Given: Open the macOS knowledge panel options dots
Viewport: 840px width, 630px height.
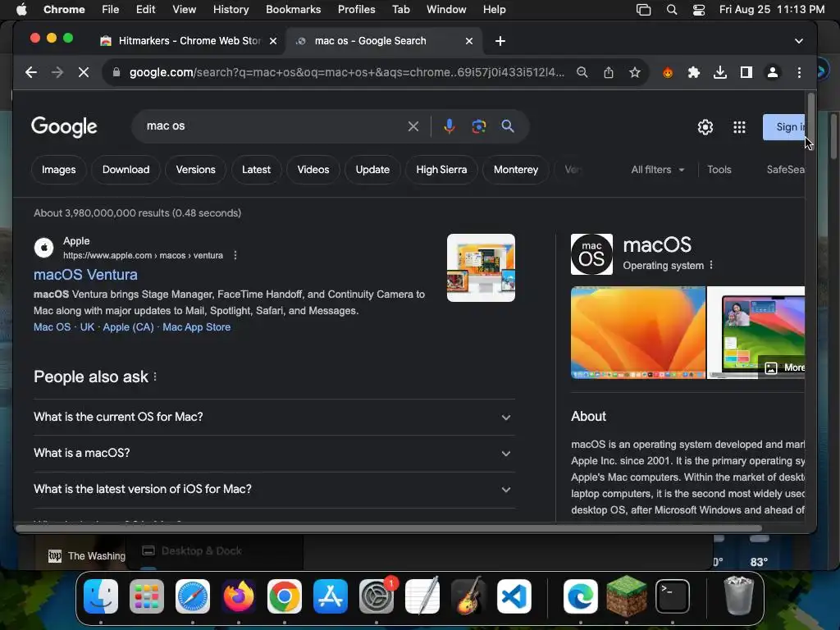Looking at the screenshot, I should [711, 265].
